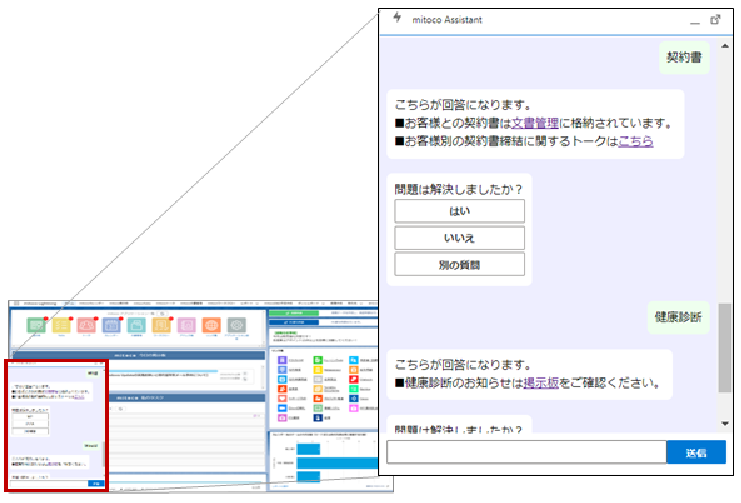Screen dimensions: 741x503
Task: Send the message with the 送信 button
Action: (696, 452)
